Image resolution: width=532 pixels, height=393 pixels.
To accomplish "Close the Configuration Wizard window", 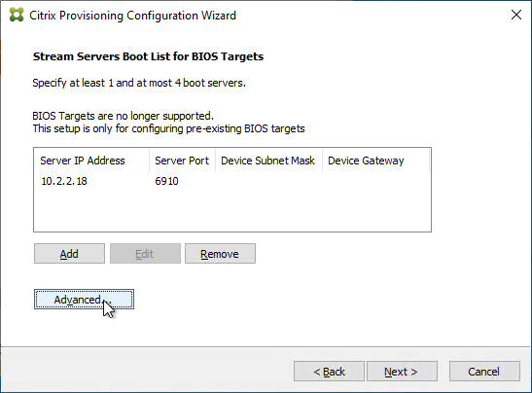I will click(x=516, y=15).
